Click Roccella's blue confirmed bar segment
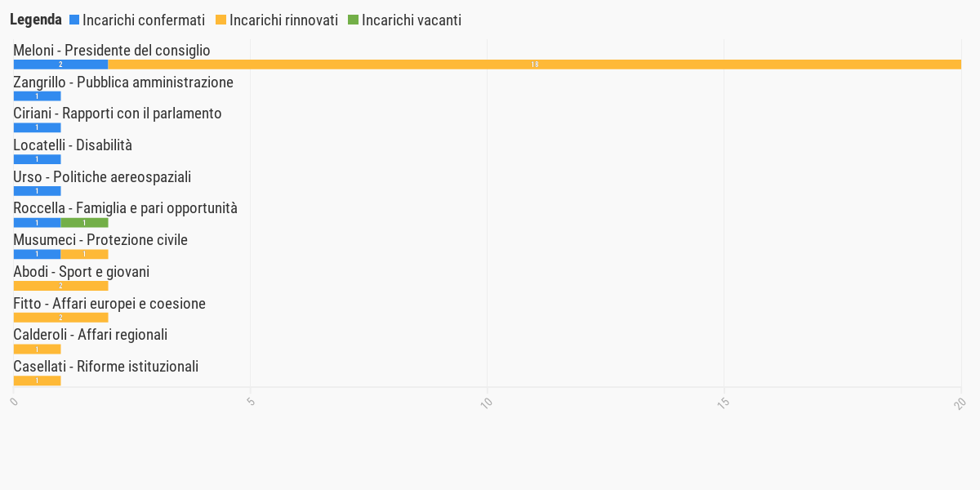 (37, 223)
